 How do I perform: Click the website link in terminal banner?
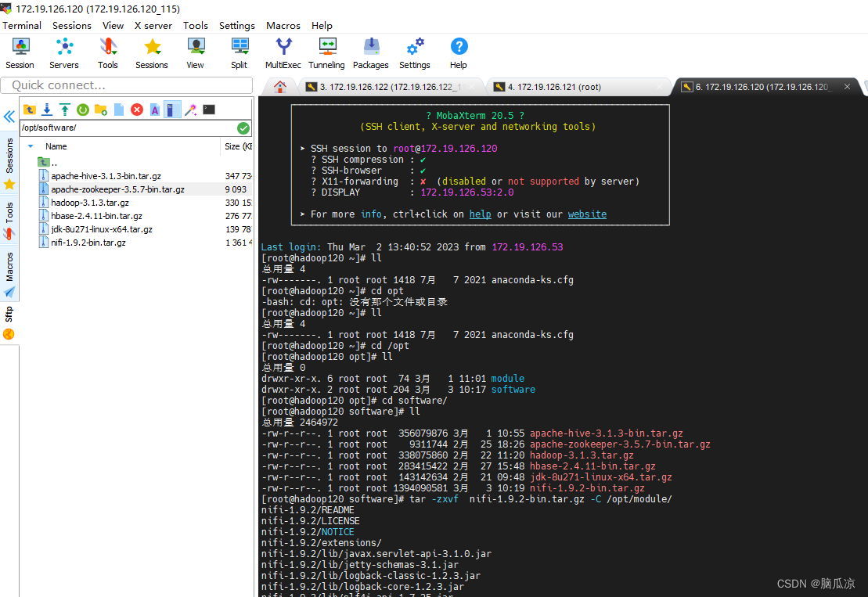[587, 214]
